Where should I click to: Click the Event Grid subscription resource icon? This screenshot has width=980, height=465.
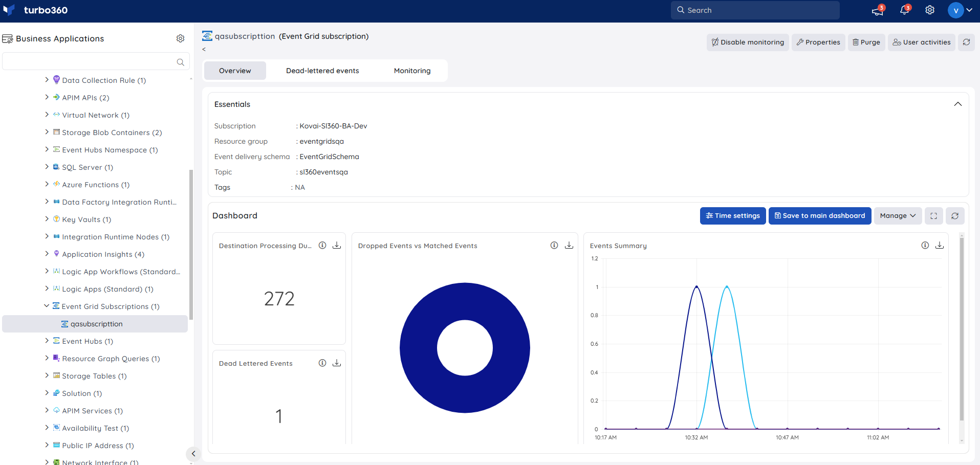(207, 36)
